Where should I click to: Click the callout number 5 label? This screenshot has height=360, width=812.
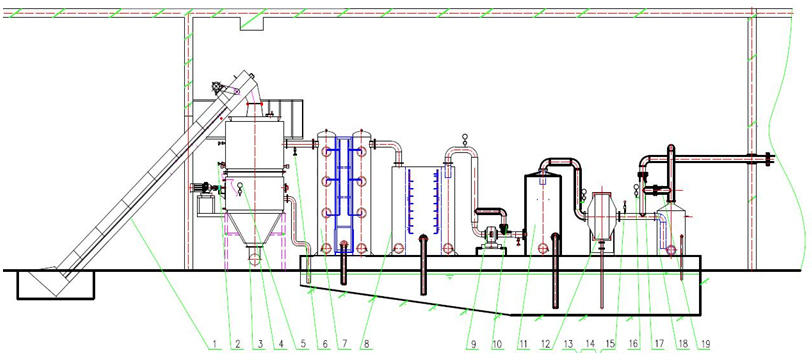(x=303, y=344)
